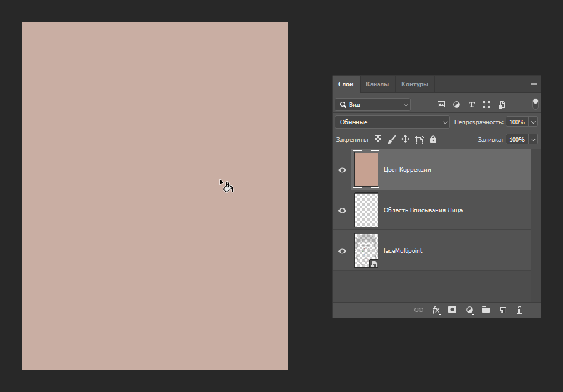563x392 pixels.
Task: Expand the Непрозрачность opacity slider arrow
Action: pos(533,122)
